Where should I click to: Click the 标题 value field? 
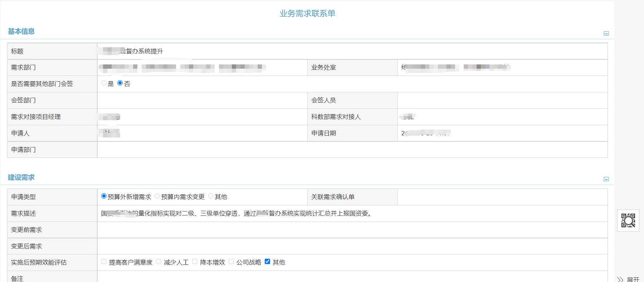tap(352, 51)
